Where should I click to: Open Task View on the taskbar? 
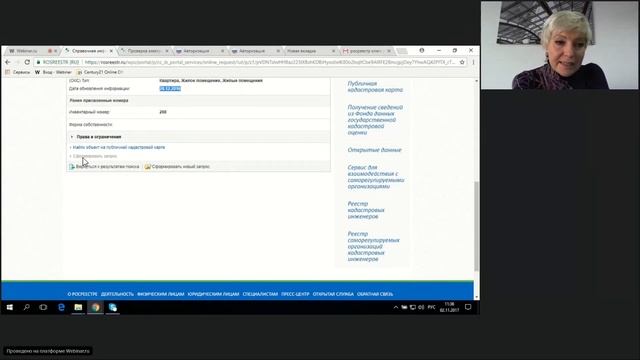click(43, 307)
